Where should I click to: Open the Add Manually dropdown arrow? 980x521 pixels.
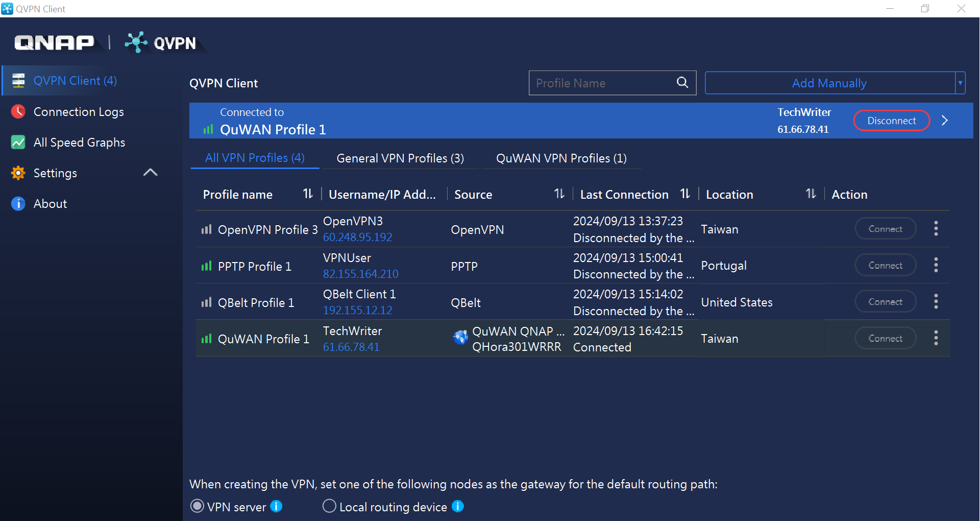tap(960, 83)
